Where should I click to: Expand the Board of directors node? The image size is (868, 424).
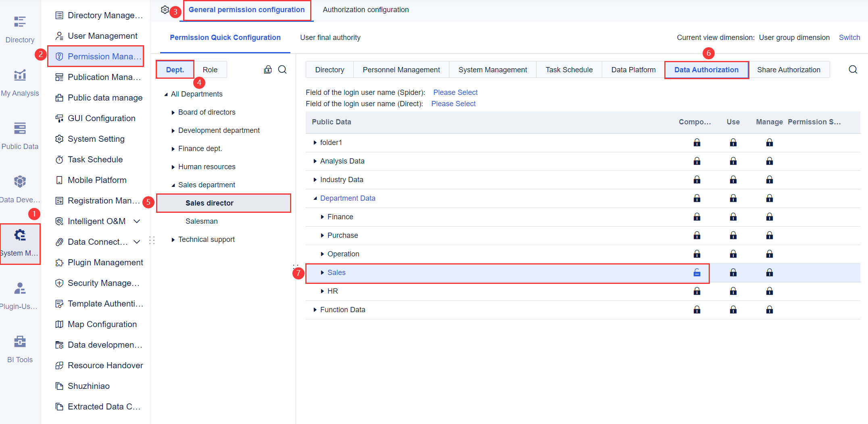pyautogui.click(x=173, y=112)
